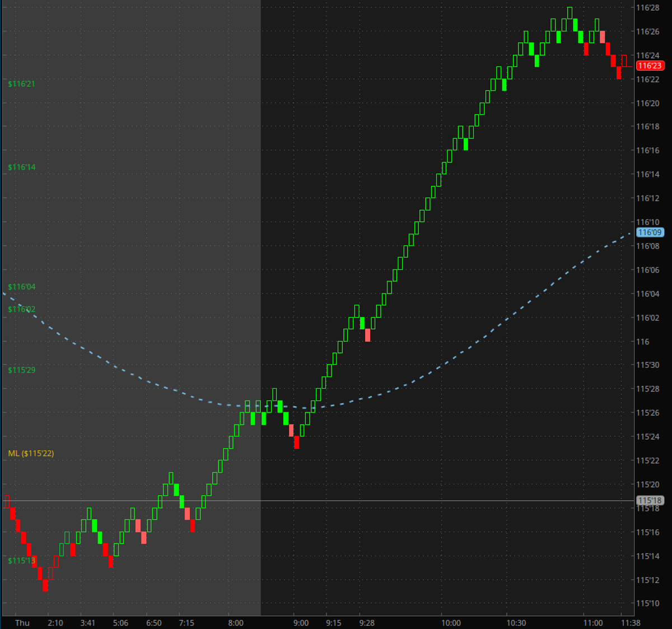
Task: Click the $116'04 green level label
Action: [21, 287]
